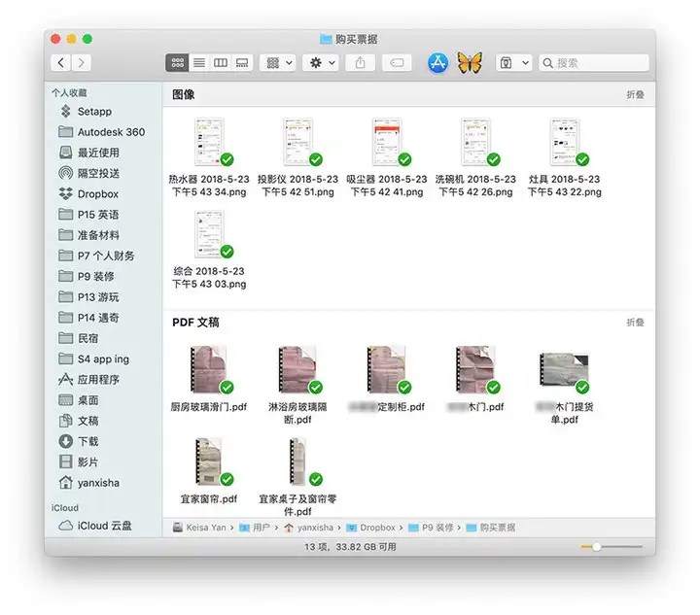Select the 厨房玻璃滑门.pdf file
The image size is (700, 615).
pos(209,379)
